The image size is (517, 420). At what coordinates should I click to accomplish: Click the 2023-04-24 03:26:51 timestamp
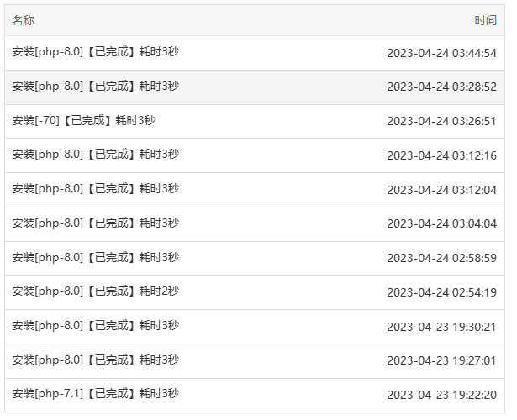441,121
